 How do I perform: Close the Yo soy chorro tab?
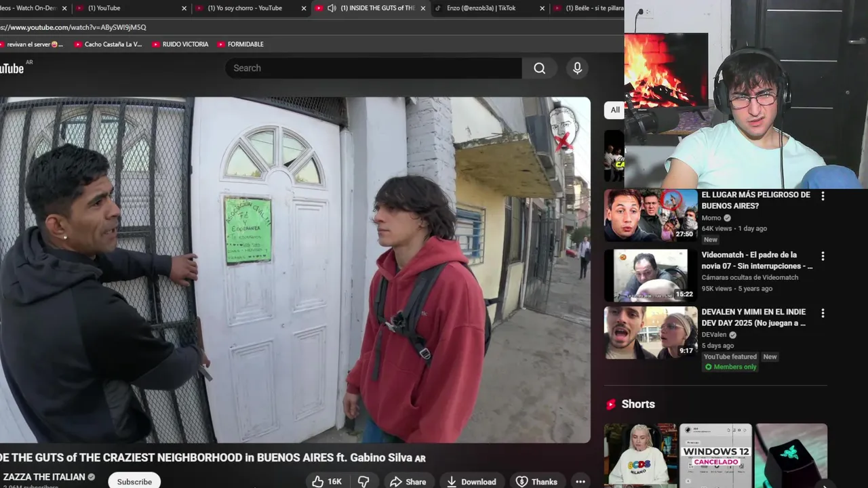[x=303, y=8]
